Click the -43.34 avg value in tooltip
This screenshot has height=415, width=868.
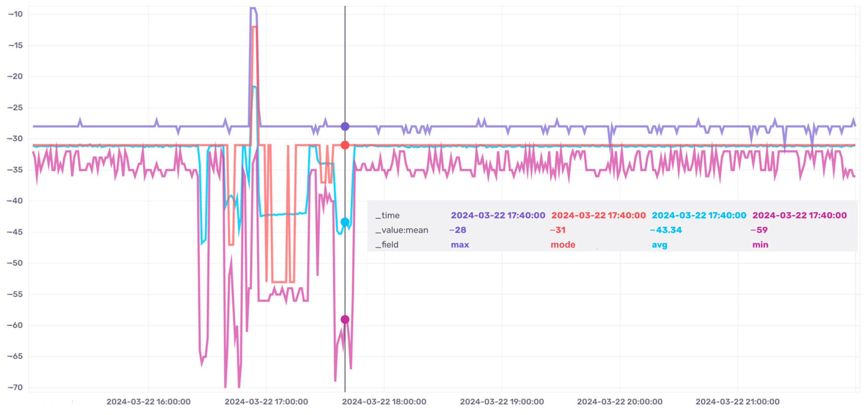665,230
